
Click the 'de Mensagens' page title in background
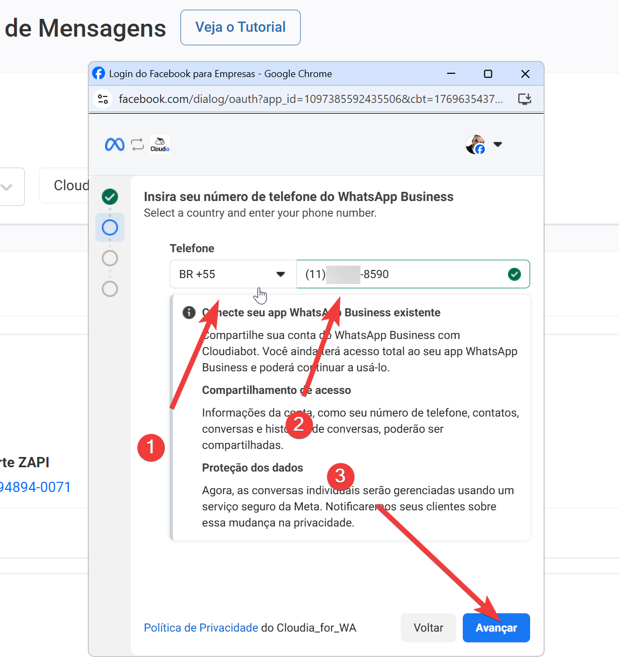click(x=85, y=28)
